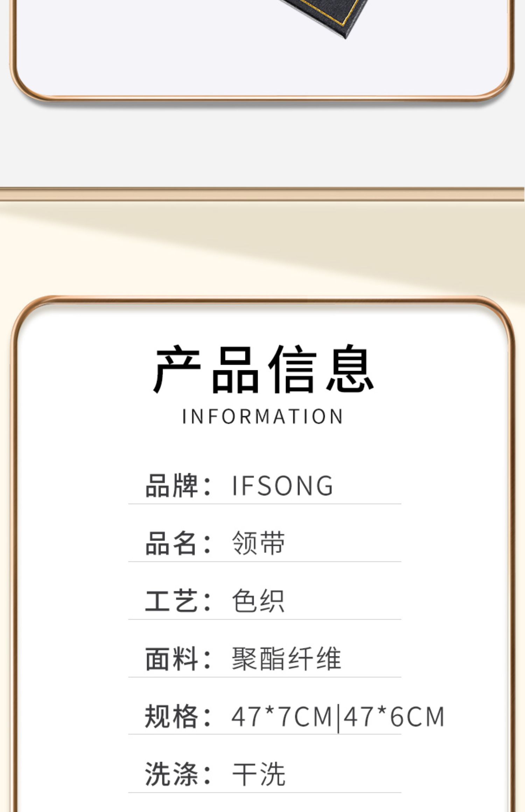This screenshot has height=812, width=525.
Task: Click the 干洗 washing value
Action: pos(258,774)
